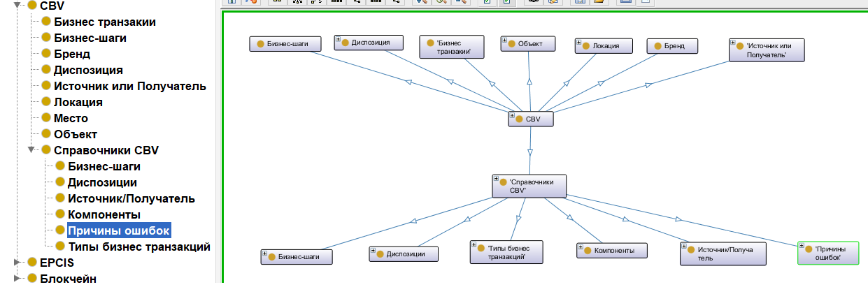Expand the 'Источник или Получатель' graph node

click(x=733, y=43)
